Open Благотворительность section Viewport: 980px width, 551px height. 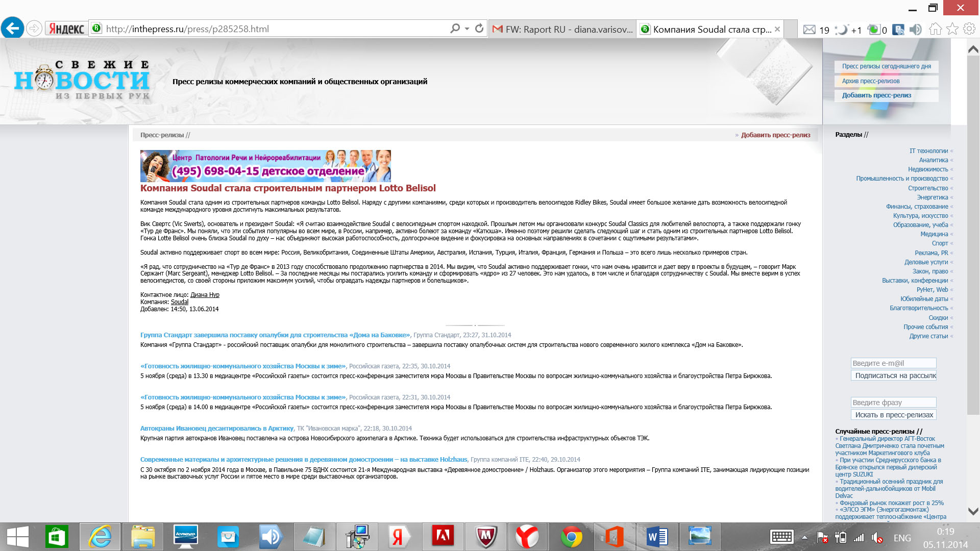click(919, 308)
